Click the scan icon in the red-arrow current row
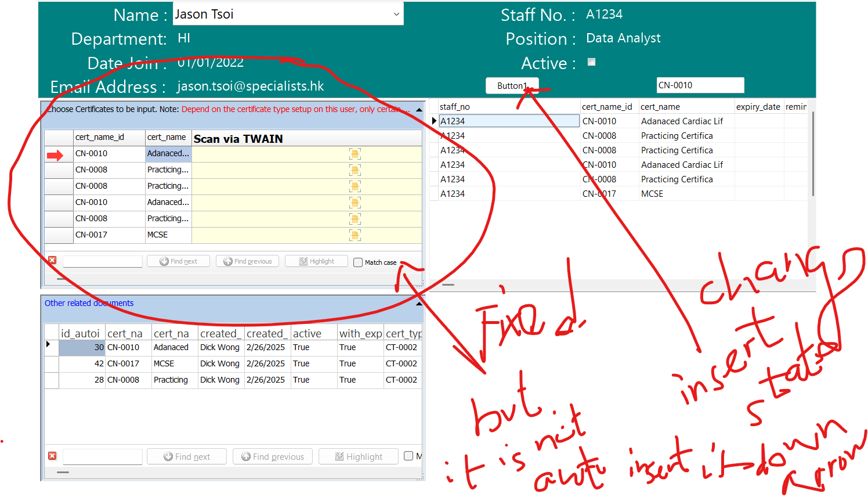 click(x=355, y=154)
